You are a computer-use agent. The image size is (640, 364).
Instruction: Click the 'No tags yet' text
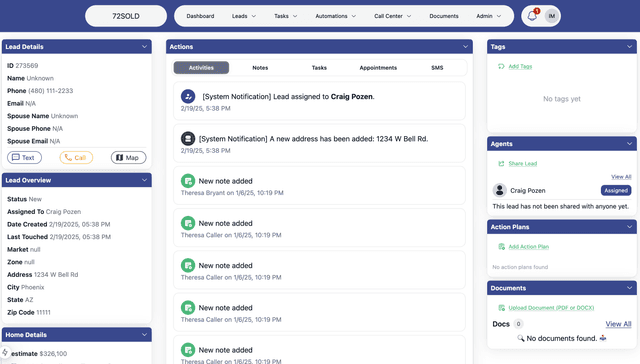pos(562,99)
